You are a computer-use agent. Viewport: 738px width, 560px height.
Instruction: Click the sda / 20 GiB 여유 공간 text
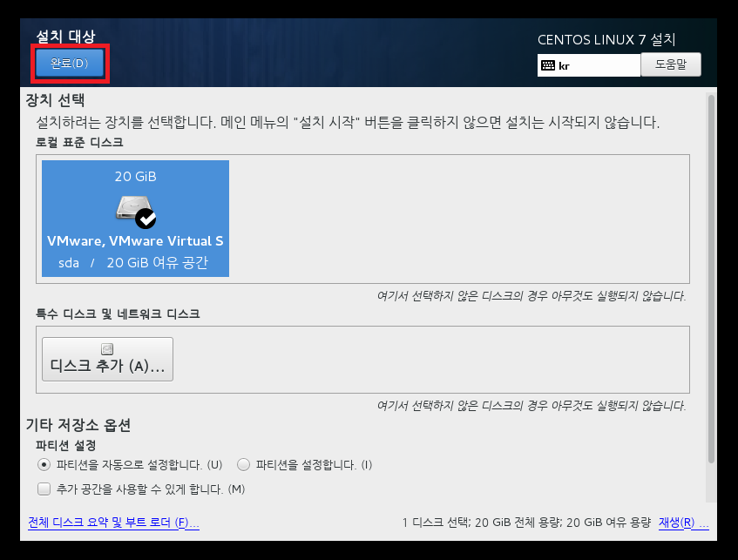133,263
